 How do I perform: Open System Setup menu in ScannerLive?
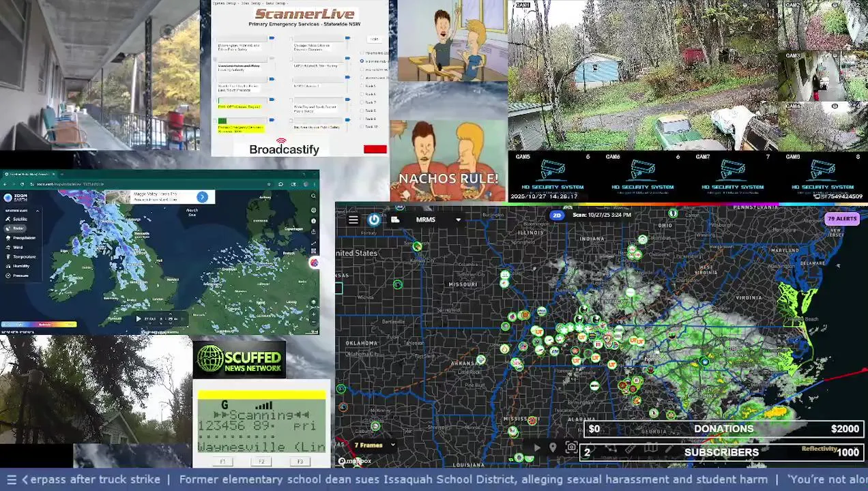tap(225, 3)
